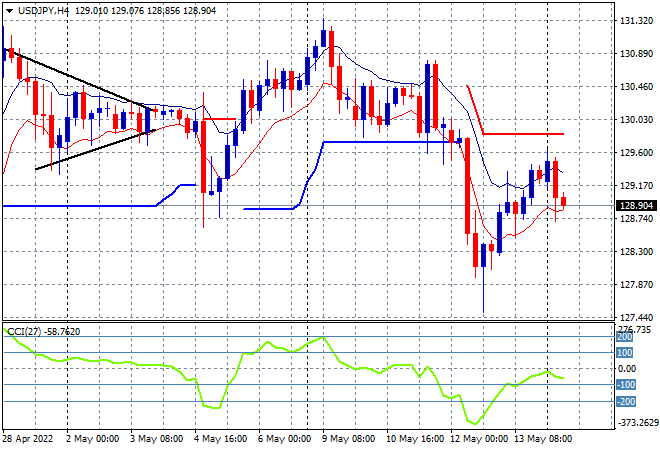The height and width of the screenshot is (450, 660).
Task: Click the 129.600 price axis label
Action: coord(637,152)
